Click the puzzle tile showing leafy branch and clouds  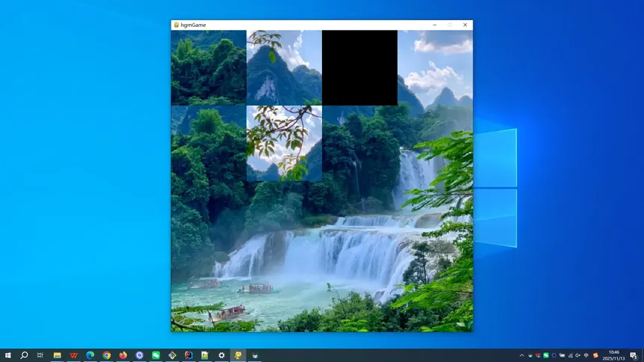click(x=284, y=143)
